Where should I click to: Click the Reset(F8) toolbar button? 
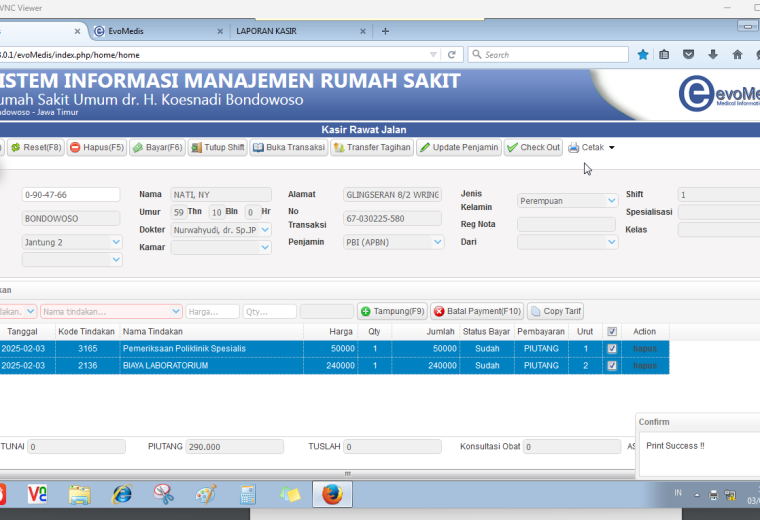pyautogui.click(x=36, y=147)
